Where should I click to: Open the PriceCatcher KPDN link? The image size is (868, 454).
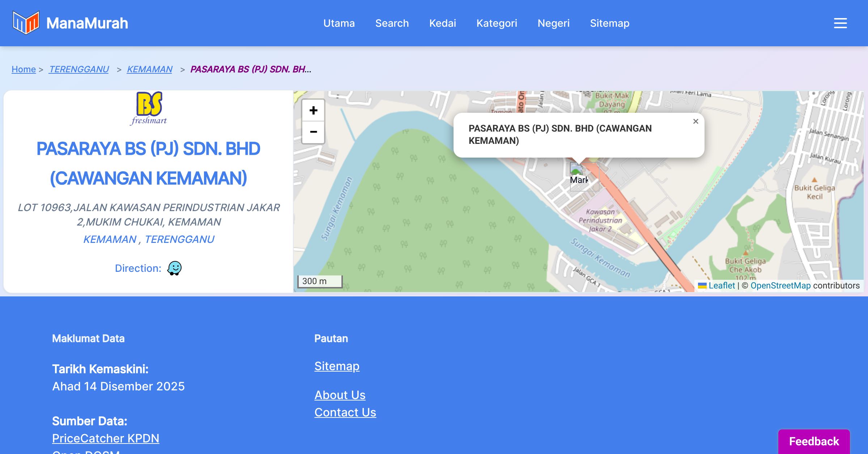(x=106, y=438)
